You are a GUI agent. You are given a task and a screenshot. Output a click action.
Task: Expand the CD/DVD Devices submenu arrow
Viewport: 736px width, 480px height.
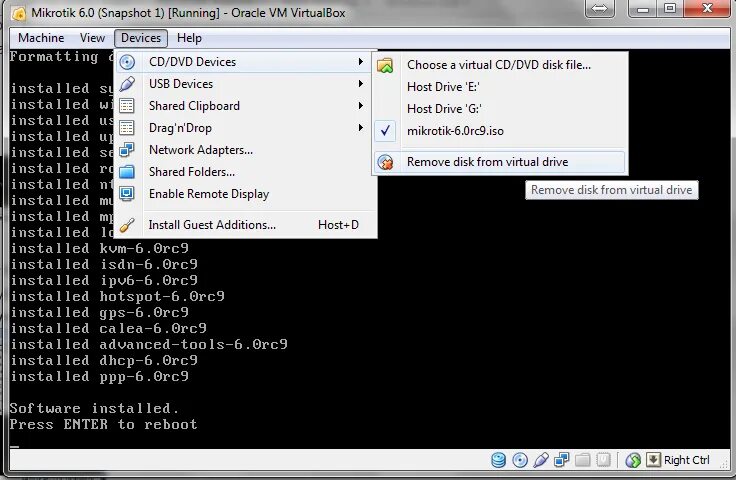coord(360,61)
